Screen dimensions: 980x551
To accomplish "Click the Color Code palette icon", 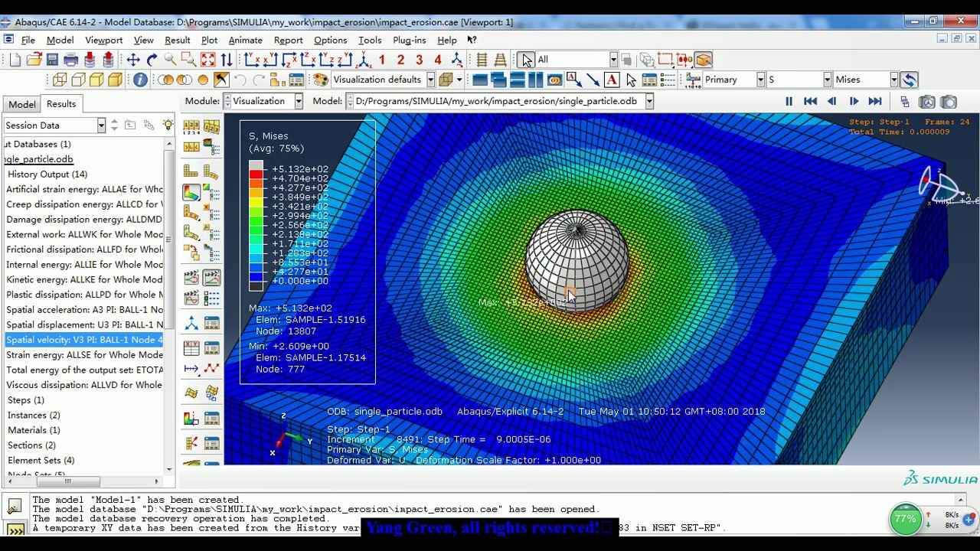I will point(321,80).
